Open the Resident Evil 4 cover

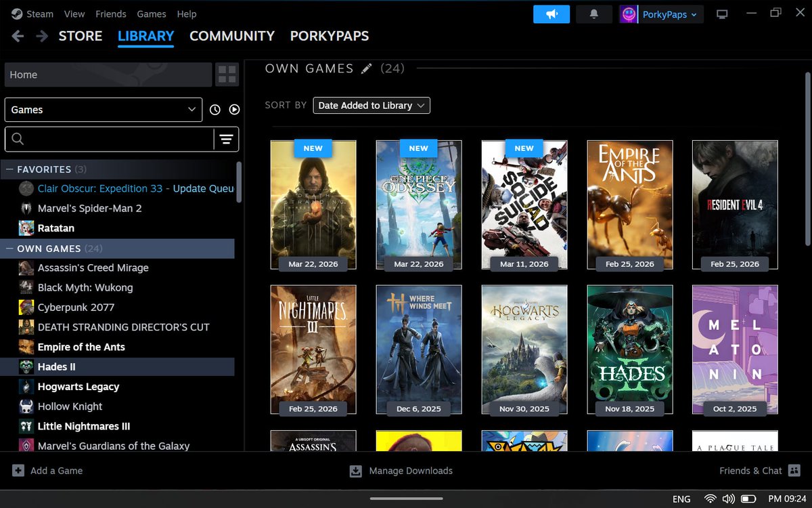pyautogui.click(x=735, y=205)
